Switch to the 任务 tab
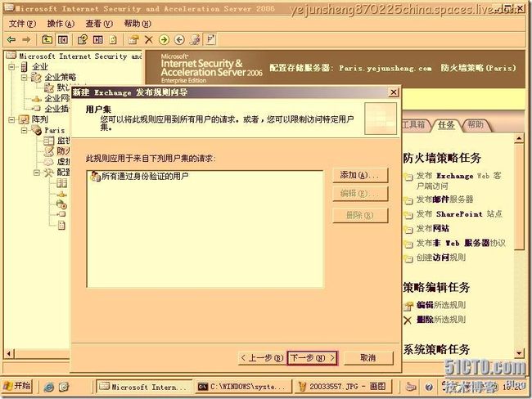The height and width of the screenshot is (399, 532). click(x=446, y=125)
